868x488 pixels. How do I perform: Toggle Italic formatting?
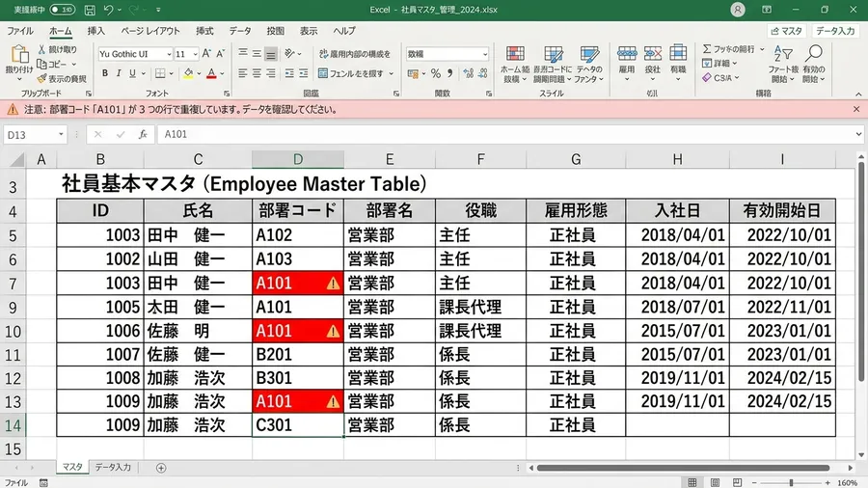[x=119, y=73]
